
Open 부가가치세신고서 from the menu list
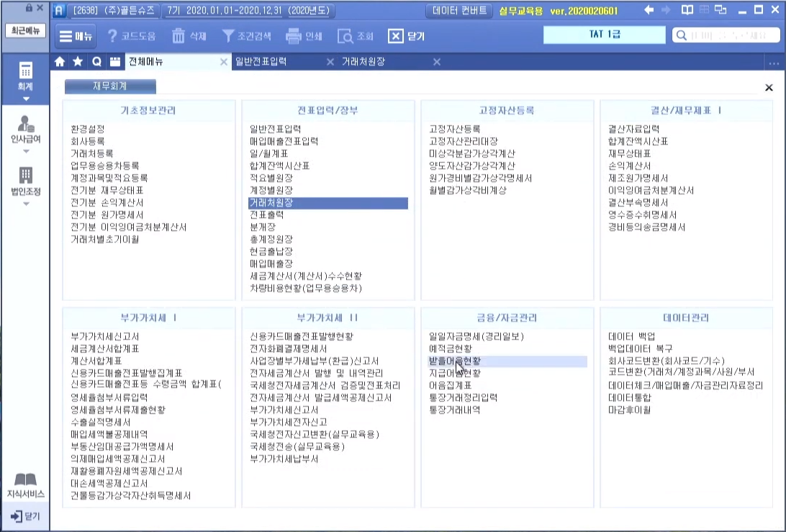point(104,336)
